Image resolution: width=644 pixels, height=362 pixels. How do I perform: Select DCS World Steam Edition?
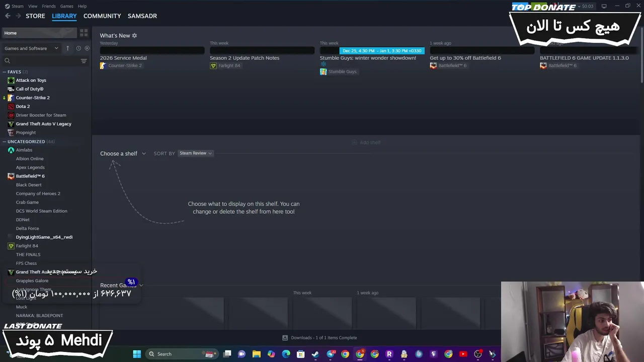point(41,211)
